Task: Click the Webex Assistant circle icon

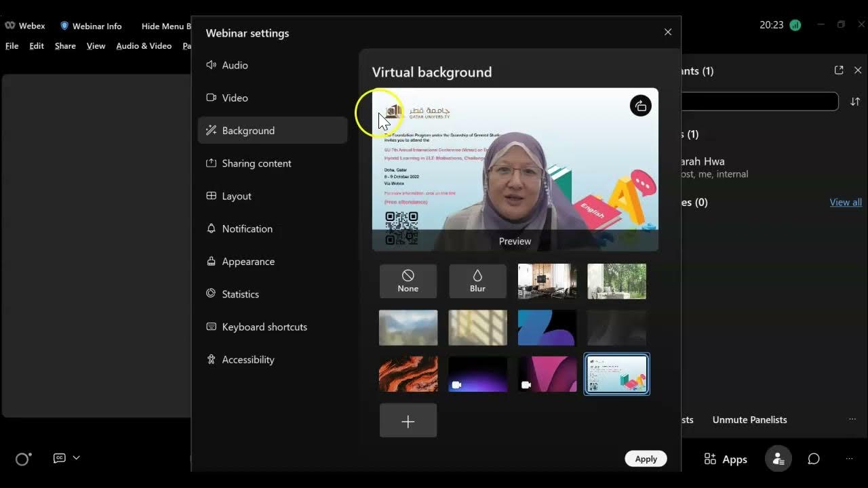Action: click(22, 459)
